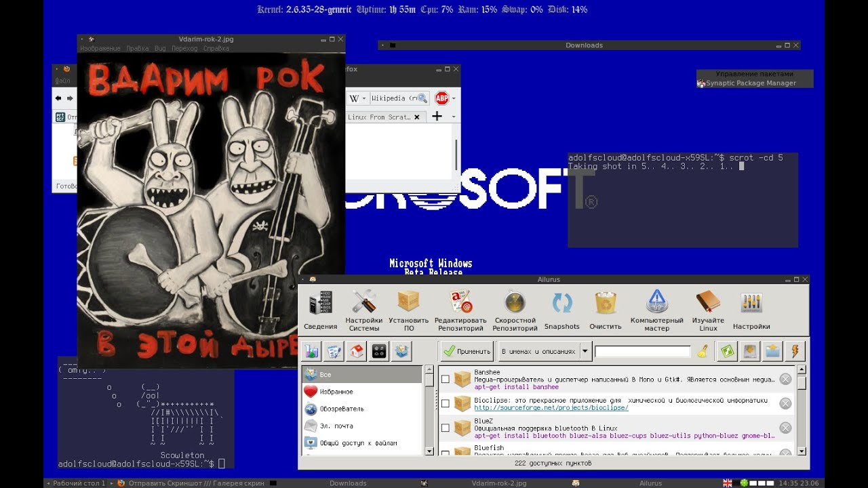Click Synaptic Package Manager entry
This screenshot has width=868, height=488.
(751, 83)
